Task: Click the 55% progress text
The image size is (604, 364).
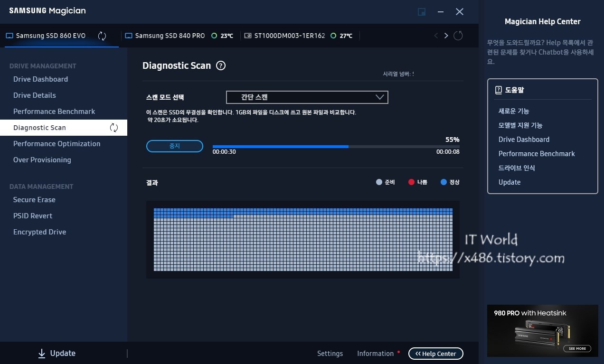Action: pyautogui.click(x=453, y=140)
